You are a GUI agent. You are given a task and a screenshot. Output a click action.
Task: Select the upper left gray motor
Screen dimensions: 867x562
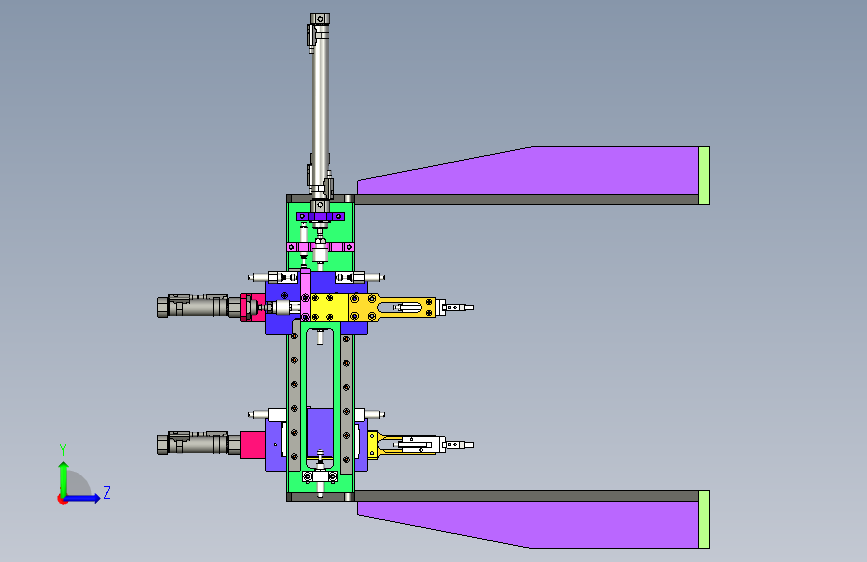click(x=199, y=306)
